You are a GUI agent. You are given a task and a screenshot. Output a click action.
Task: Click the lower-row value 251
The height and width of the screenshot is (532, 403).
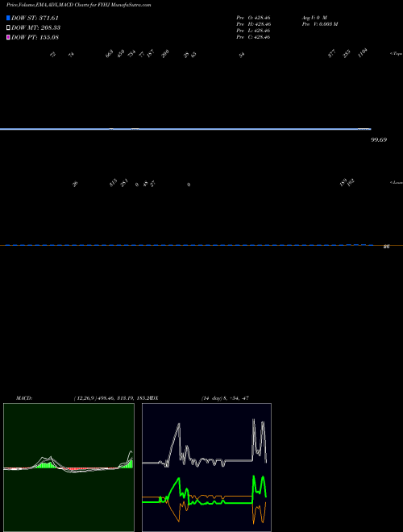[124, 183]
